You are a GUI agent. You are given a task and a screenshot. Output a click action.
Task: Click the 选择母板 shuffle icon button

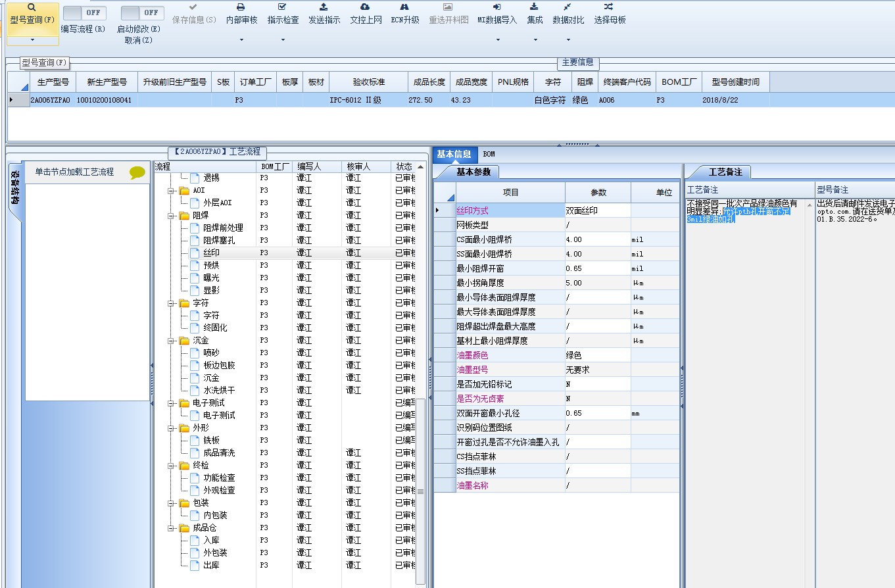pos(610,7)
